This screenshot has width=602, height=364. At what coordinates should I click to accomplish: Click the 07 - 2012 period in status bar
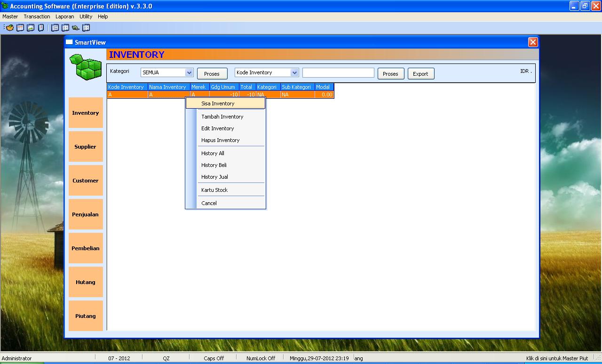point(119,358)
